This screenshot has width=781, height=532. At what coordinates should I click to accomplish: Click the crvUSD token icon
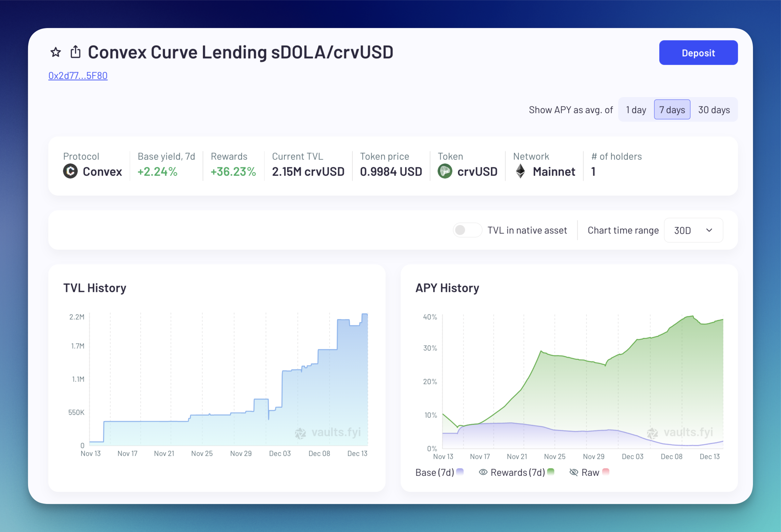[x=445, y=171]
